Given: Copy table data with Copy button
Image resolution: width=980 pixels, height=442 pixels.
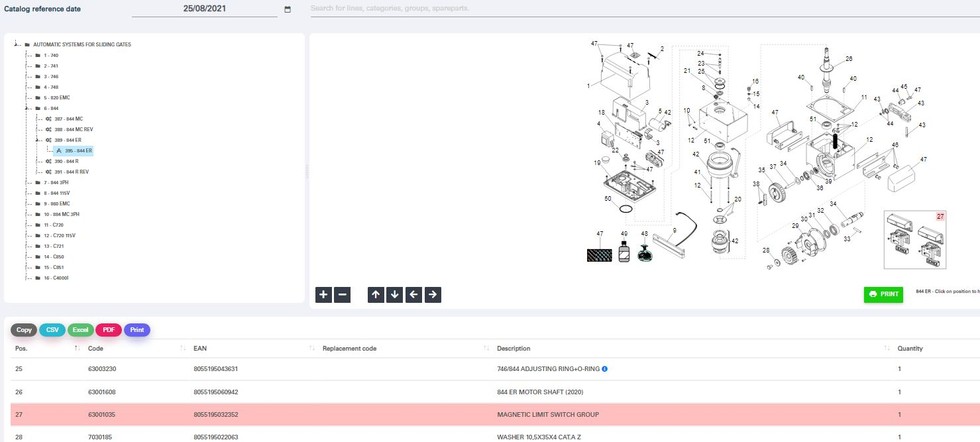Looking at the screenshot, I should 24,330.
